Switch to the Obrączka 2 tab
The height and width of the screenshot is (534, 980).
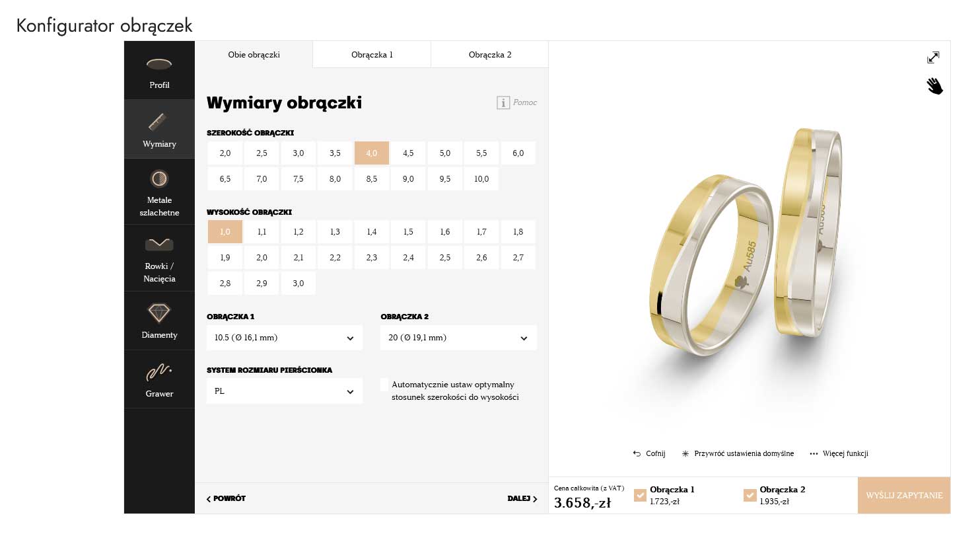click(x=489, y=55)
